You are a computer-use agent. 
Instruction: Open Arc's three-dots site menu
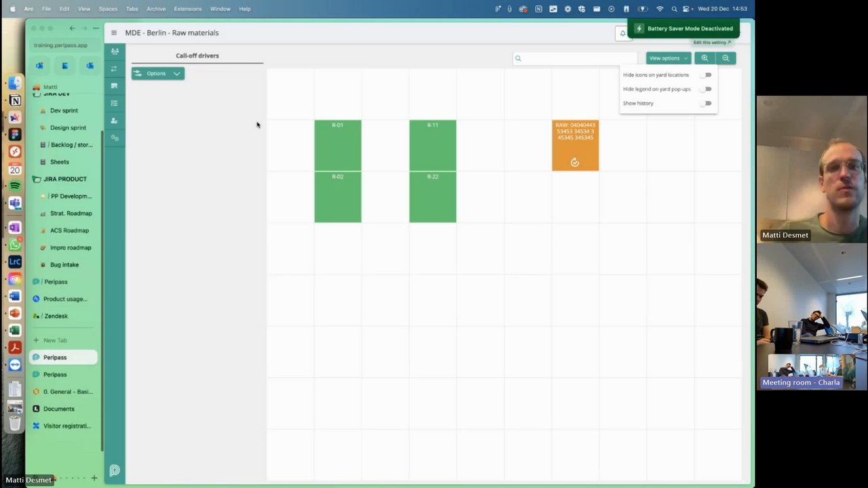click(96, 28)
